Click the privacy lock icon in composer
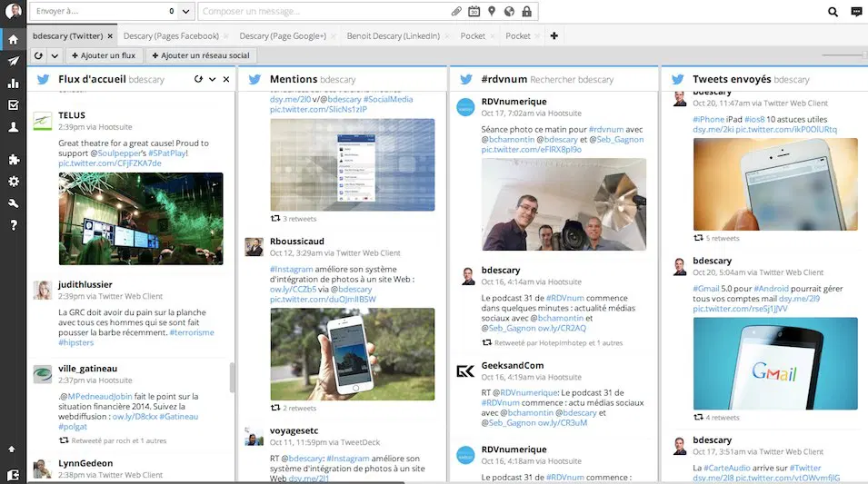This screenshot has width=868, height=484. coord(526,11)
